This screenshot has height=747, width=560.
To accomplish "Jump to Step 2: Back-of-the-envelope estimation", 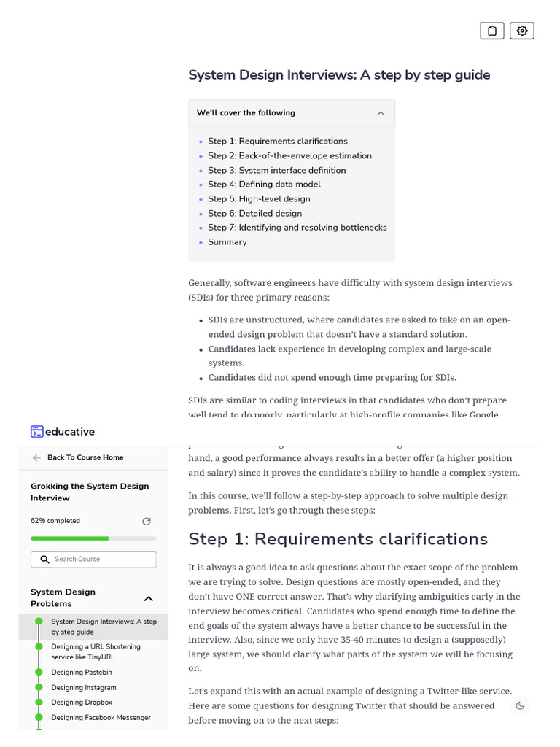I will pyautogui.click(x=289, y=156).
